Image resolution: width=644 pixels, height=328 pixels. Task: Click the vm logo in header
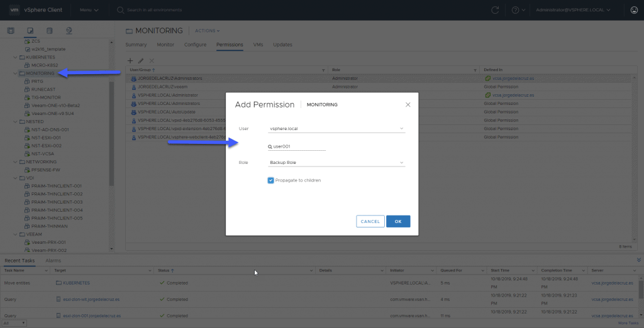tap(15, 10)
